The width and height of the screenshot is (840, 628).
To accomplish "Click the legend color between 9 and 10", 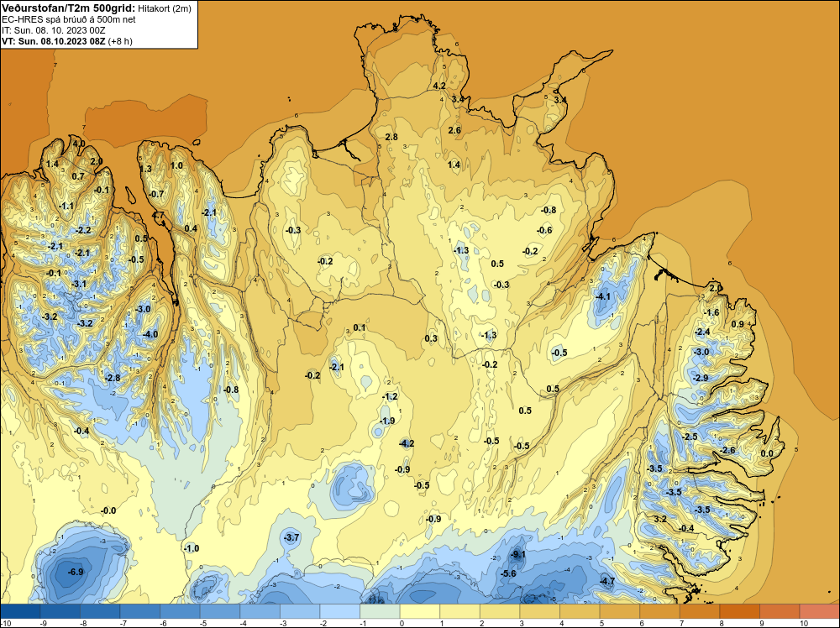I will [780, 611].
